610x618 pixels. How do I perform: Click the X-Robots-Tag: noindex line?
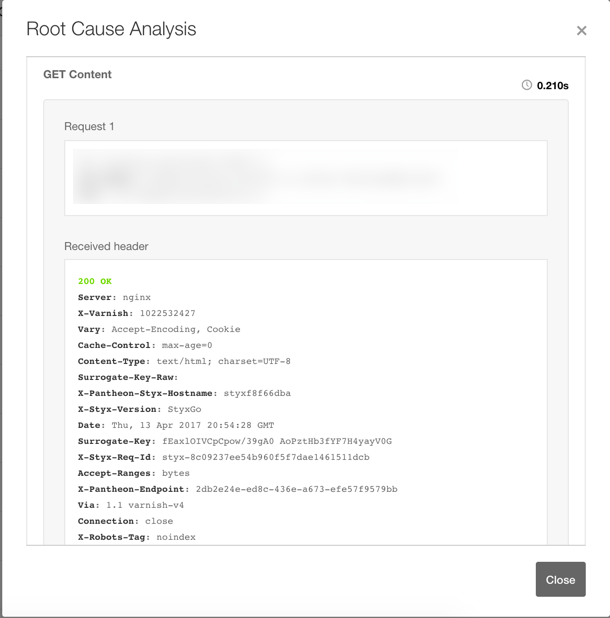(136, 537)
